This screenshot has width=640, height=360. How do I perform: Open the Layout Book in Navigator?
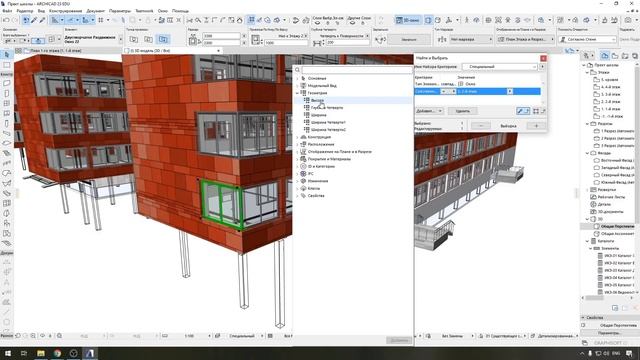pyautogui.click(x=625, y=56)
